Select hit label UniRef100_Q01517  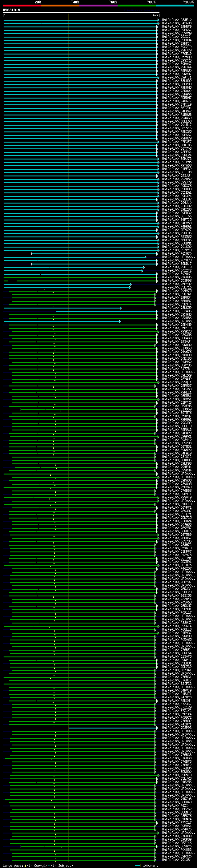coord(177,125)
